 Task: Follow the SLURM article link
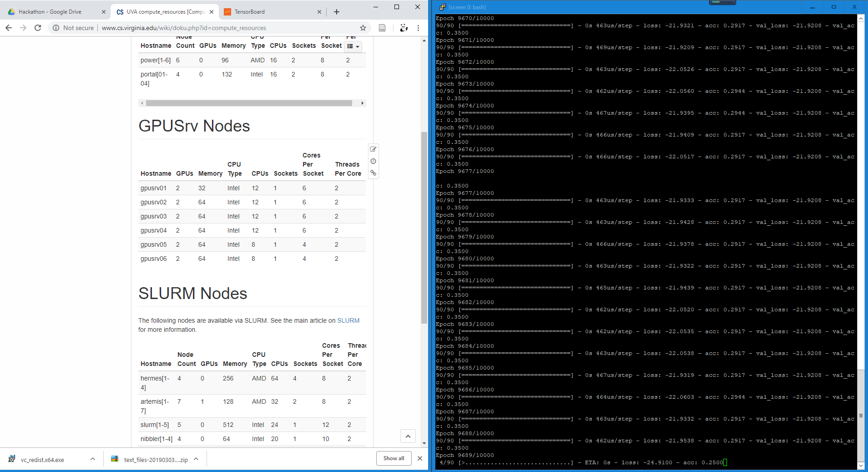[348, 320]
